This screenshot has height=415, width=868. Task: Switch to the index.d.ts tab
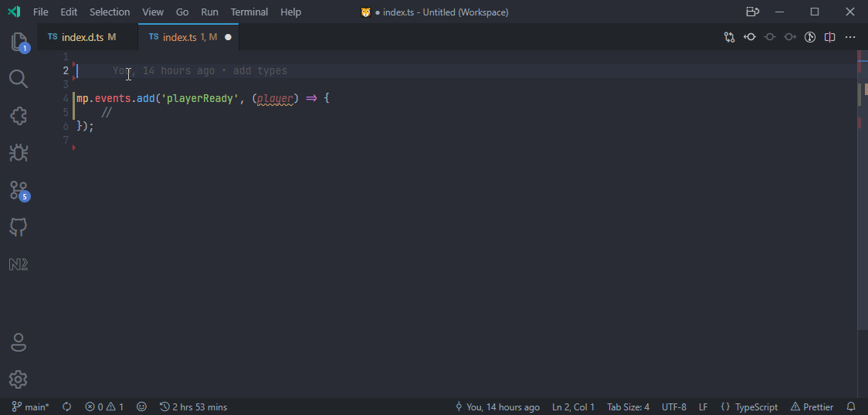tap(87, 37)
